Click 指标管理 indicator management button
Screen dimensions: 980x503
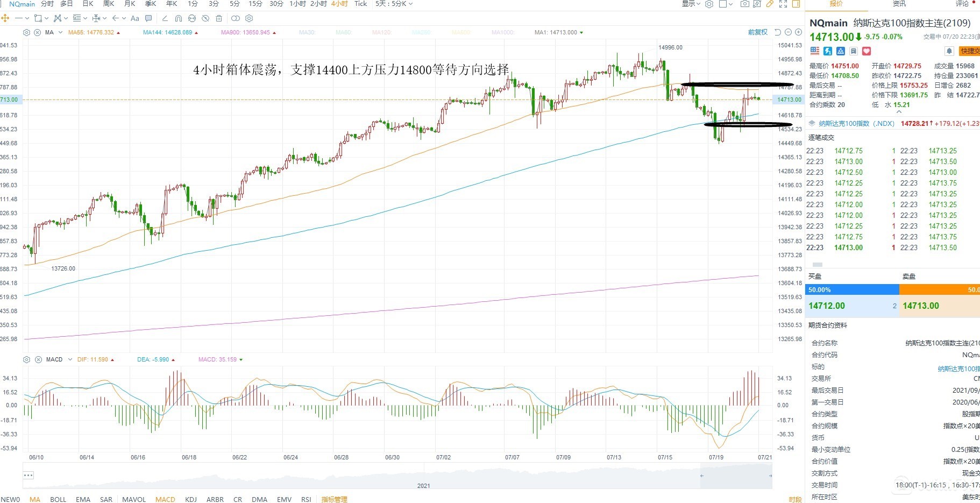coord(334,499)
